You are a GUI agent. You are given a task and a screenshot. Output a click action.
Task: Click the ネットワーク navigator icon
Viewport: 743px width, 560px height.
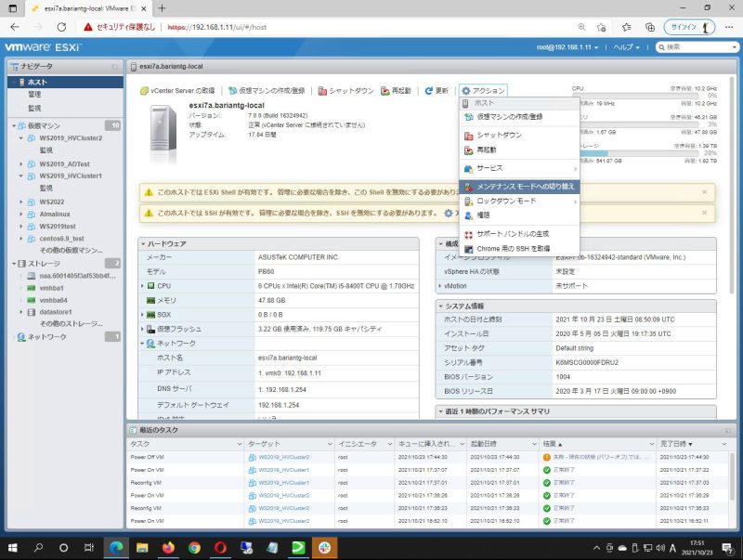click(21, 337)
